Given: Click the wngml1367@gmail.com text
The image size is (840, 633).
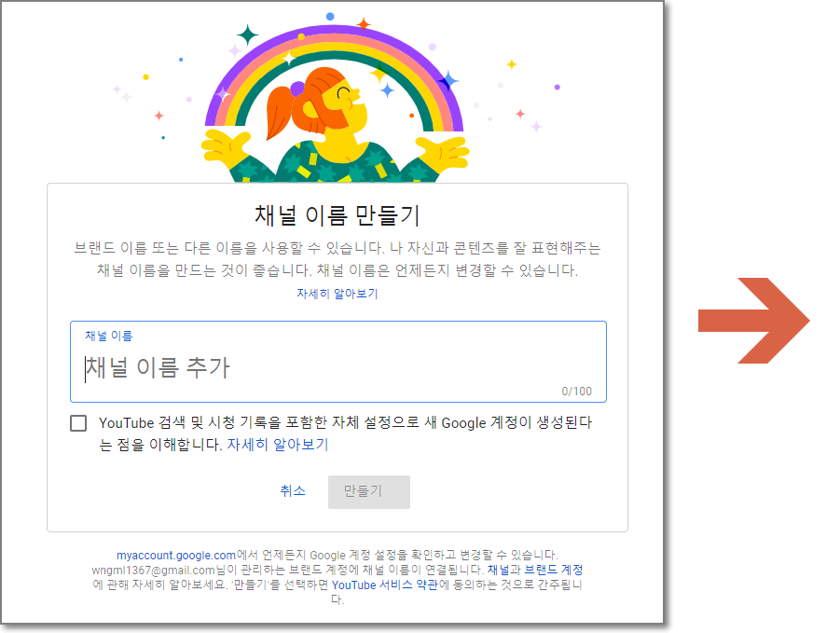Looking at the screenshot, I should 153,570.
